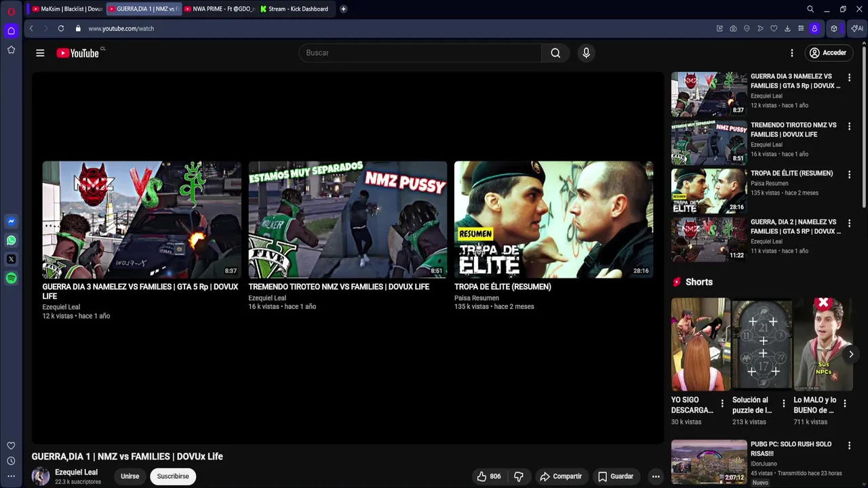Open Ezequiel Leal channel avatar

point(41,476)
